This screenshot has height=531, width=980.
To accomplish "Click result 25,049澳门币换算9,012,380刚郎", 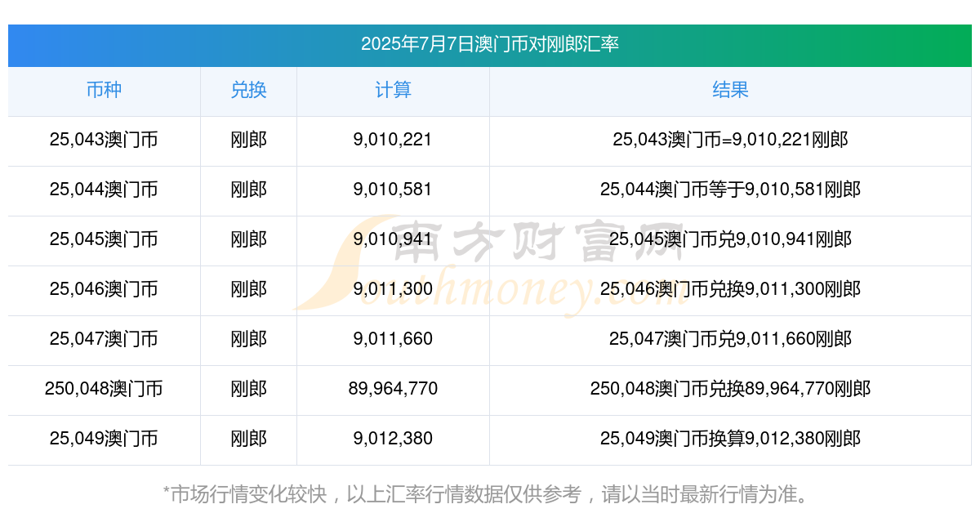I will tap(730, 439).
